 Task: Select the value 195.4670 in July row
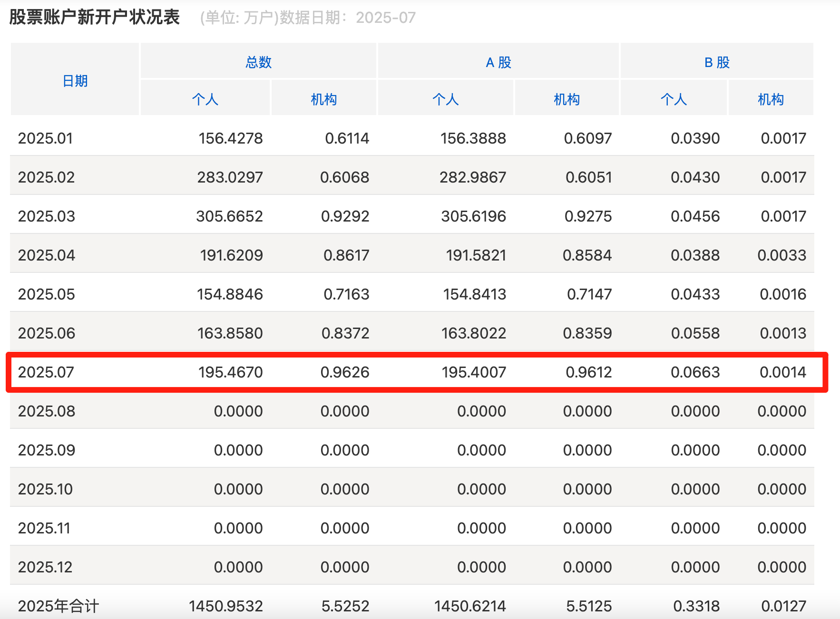(230, 372)
